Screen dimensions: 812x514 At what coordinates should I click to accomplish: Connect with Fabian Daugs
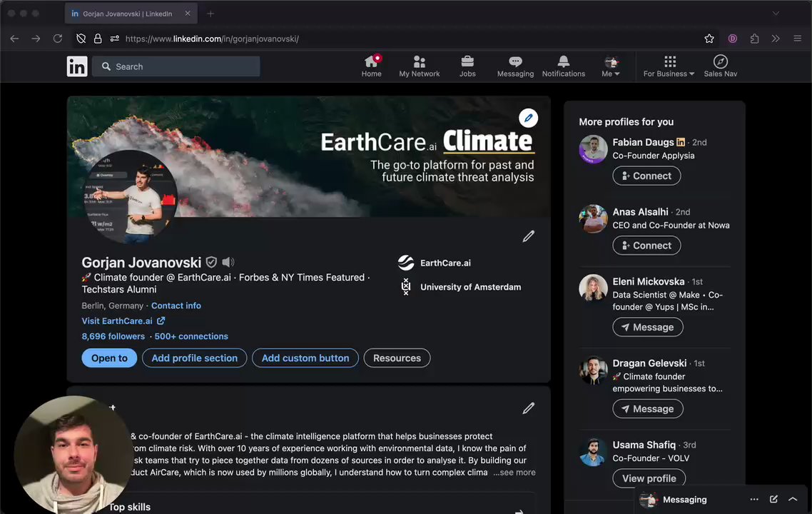pos(646,176)
